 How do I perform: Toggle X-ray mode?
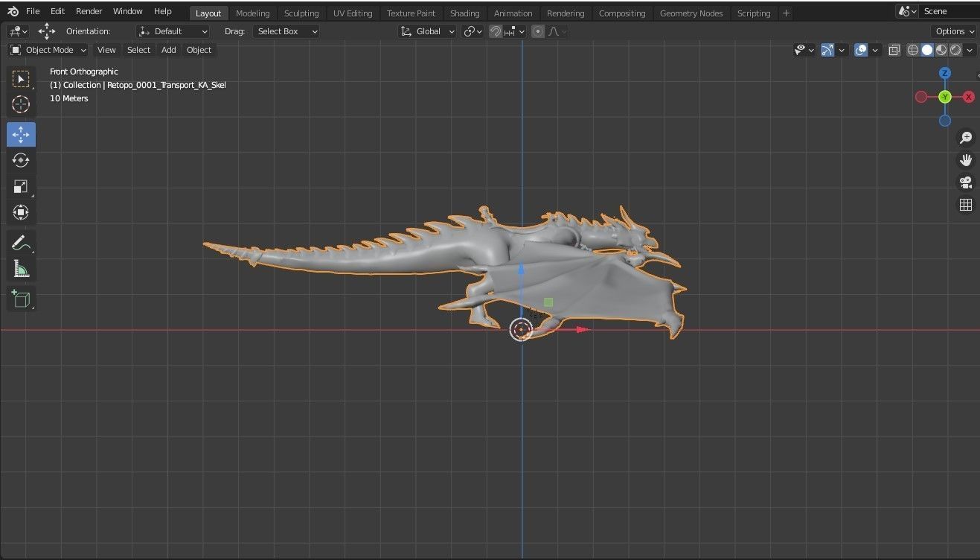[x=894, y=50]
